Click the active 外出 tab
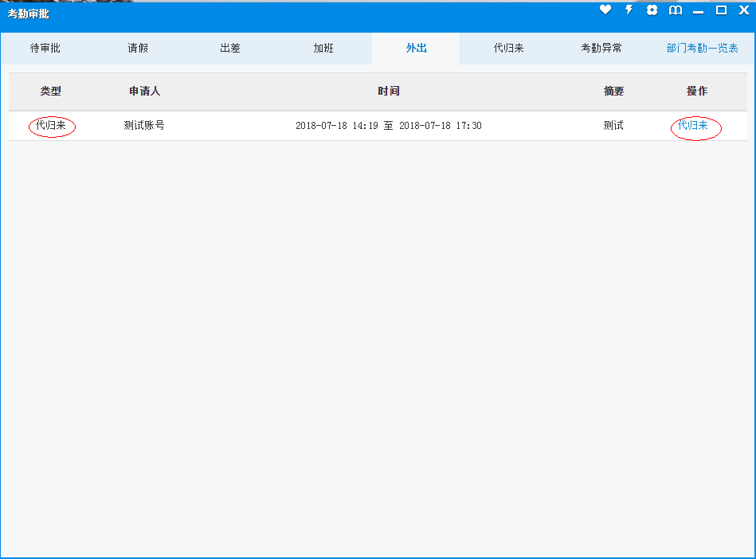The height and width of the screenshot is (559, 756). click(416, 49)
